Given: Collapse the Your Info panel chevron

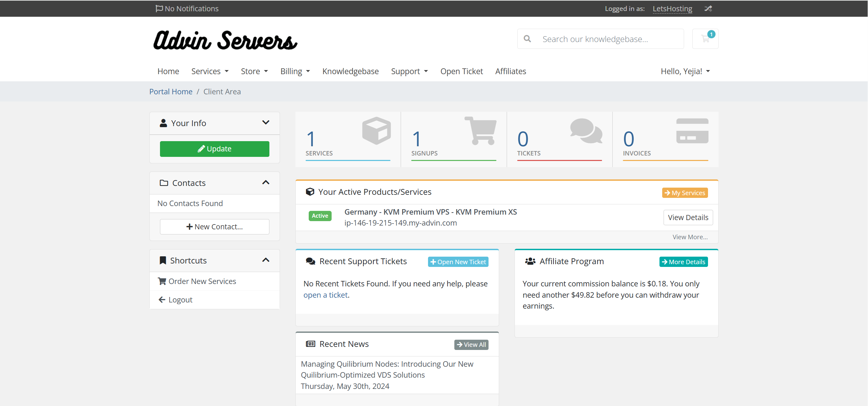Looking at the screenshot, I should click(x=266, y=123).
